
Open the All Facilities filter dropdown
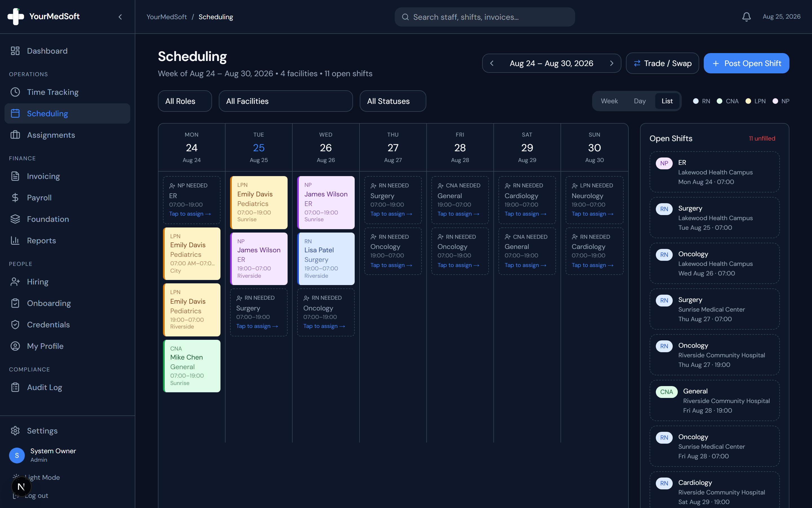tap(286, 101)
